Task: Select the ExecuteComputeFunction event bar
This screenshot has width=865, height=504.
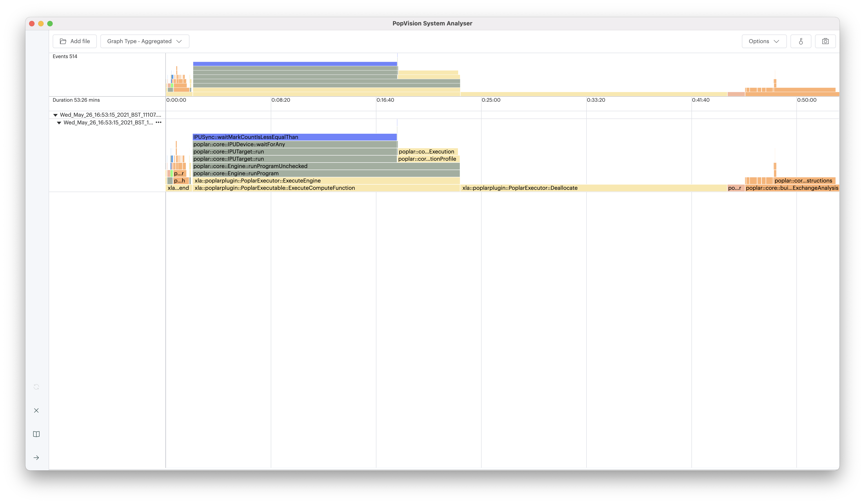Action: [275, 188]
